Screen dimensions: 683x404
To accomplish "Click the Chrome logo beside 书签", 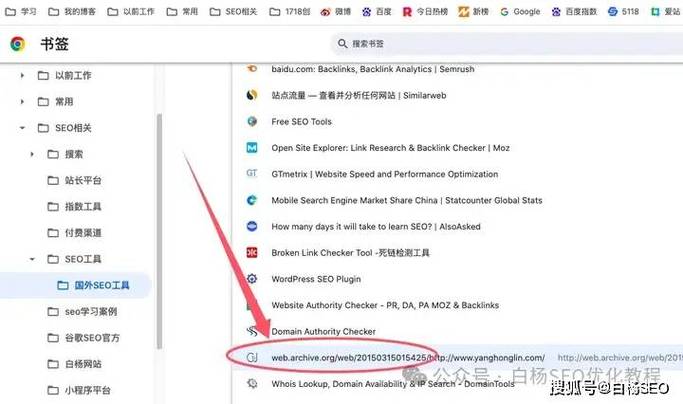I will tap(17, 44).
